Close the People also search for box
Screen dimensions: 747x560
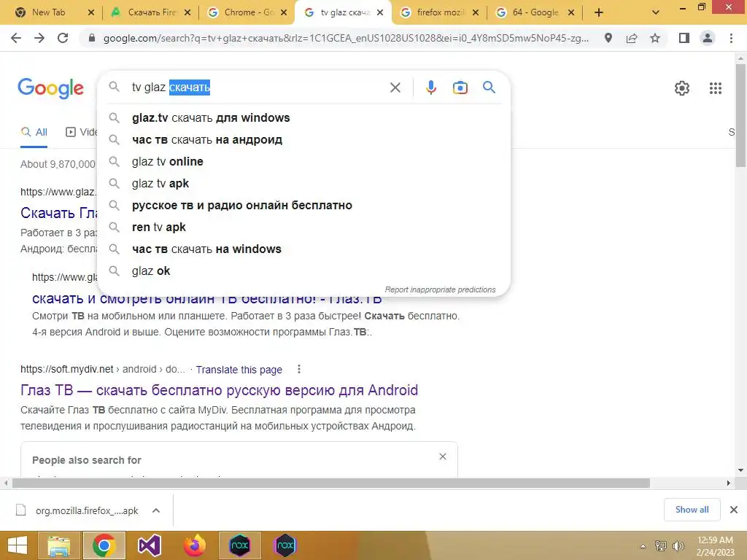click(443, 456)
